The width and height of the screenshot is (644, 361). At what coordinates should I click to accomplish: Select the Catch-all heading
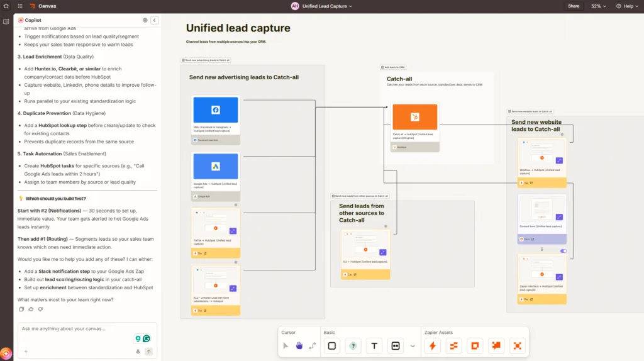(x=399, y=79)
